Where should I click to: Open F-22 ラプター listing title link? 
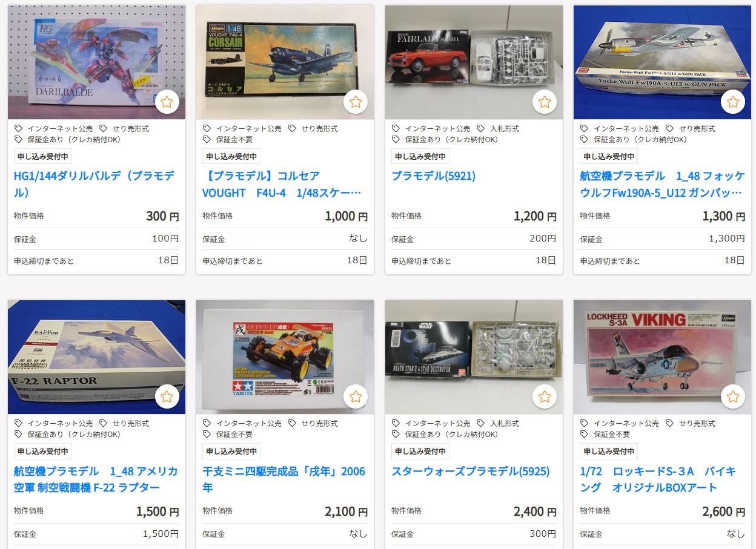coord(96,479)
